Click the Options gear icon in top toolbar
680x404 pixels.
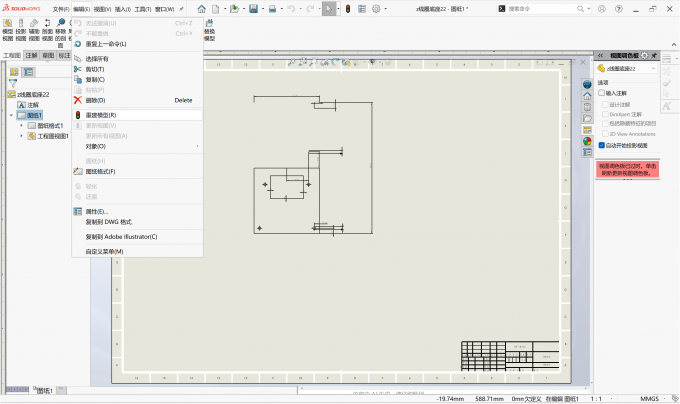coord(376,9)
